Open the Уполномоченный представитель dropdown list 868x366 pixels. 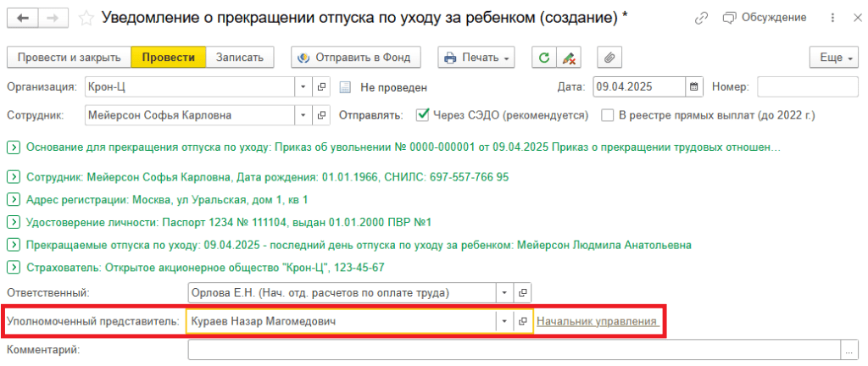click(505, 322)
